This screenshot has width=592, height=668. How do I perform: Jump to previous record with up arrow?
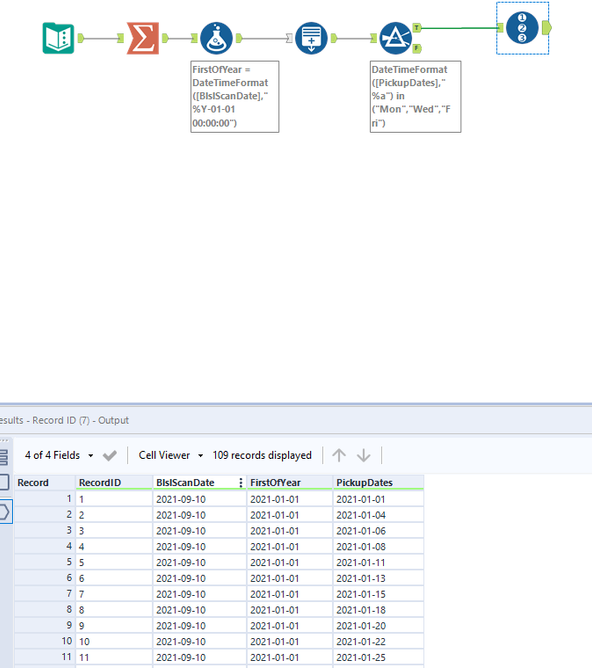(x=339, y=455)
